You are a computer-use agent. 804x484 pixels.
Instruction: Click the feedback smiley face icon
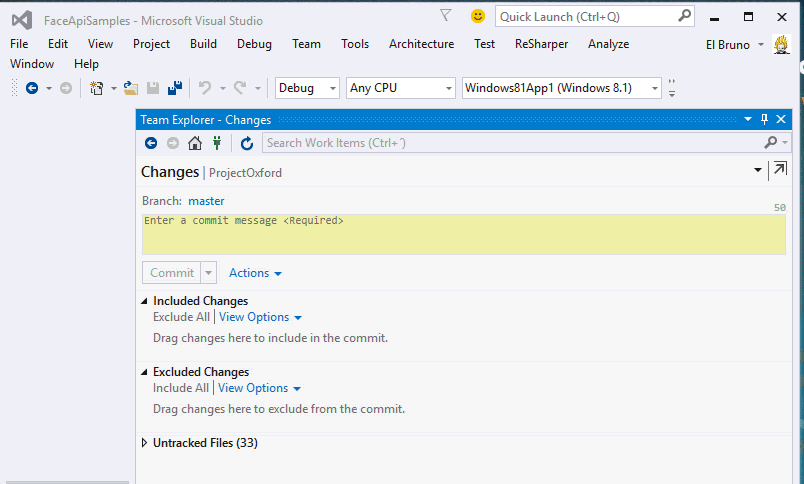point(478,16)
